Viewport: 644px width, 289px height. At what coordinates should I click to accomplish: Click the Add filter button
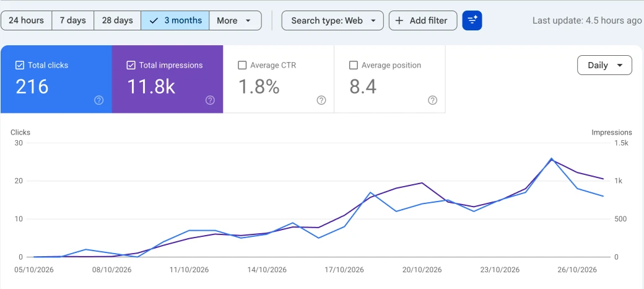(423, 20)
